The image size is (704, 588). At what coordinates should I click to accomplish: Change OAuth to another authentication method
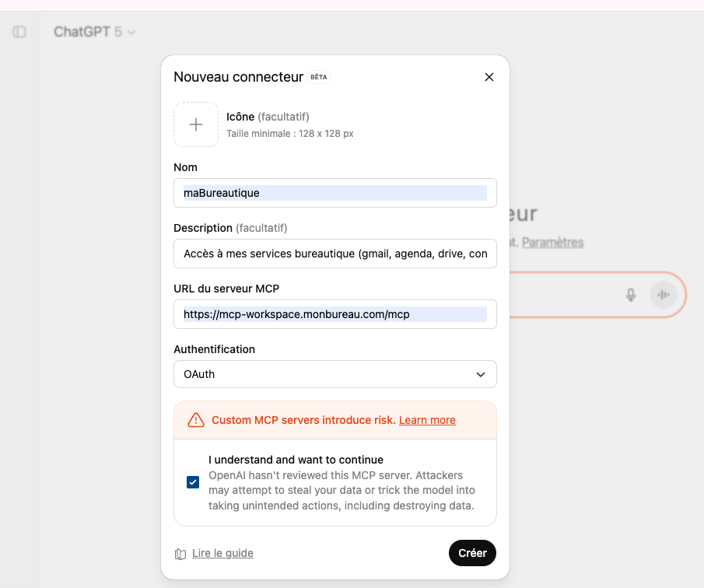tap(334, 374)
